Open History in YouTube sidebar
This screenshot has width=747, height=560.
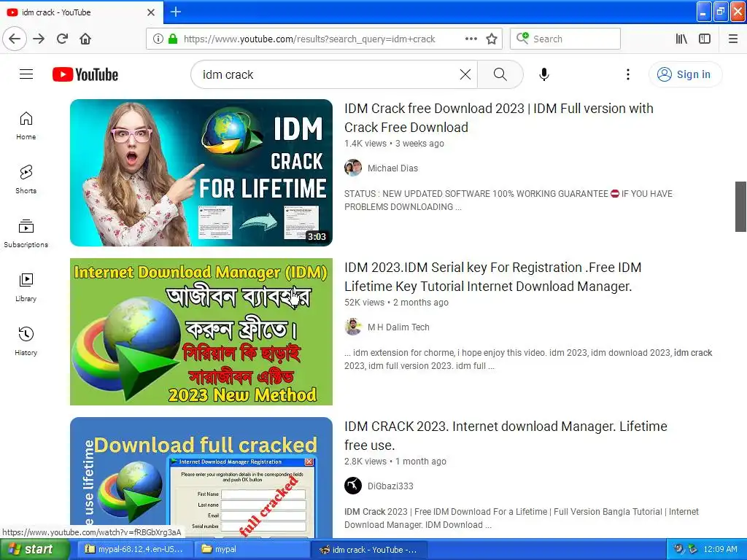click(x=26, y=341)
